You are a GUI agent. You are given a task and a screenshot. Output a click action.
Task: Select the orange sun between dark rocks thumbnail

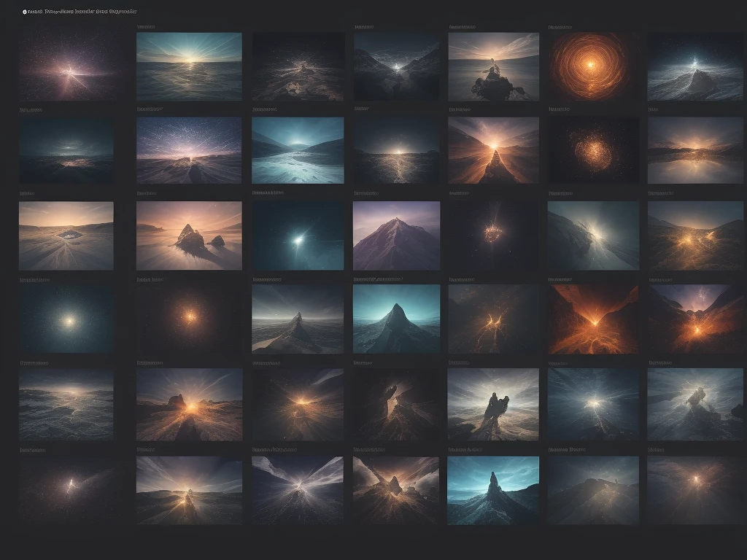tap(189, 403)
